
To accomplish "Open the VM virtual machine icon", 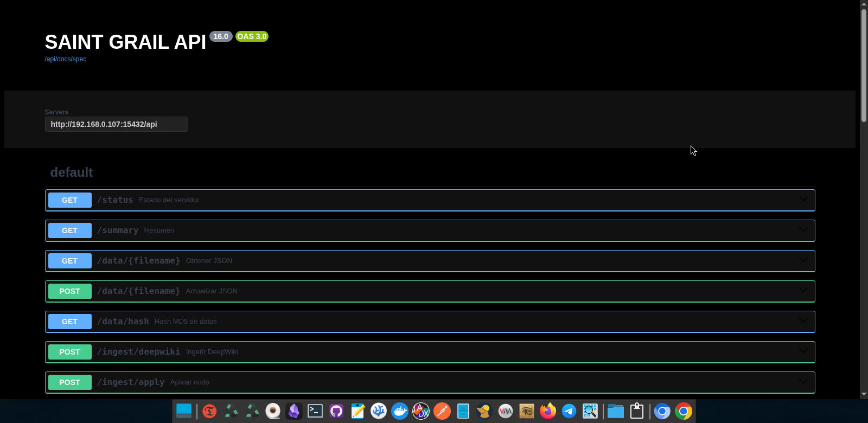I will (506, 411).
